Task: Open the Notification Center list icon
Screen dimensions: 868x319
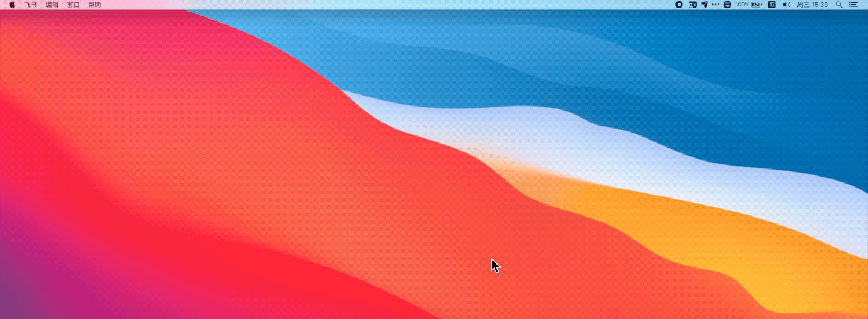Action: pyautogui.click(x=853, y=5)
